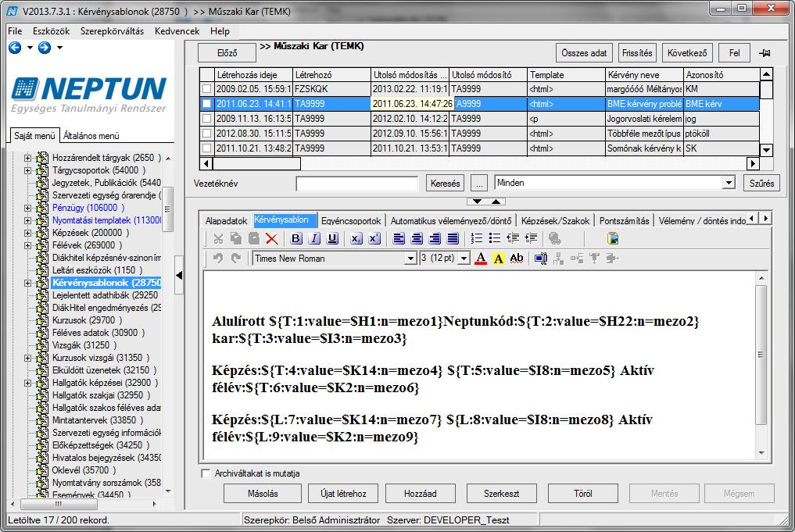The width and height of the screenshot is (795, 532).
Task: Click the Vezetéknév search input field
Action: 357,184
